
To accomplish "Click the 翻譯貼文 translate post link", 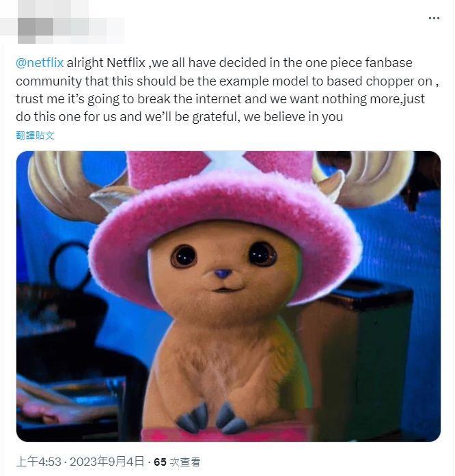I will click(x=36, y=135).
